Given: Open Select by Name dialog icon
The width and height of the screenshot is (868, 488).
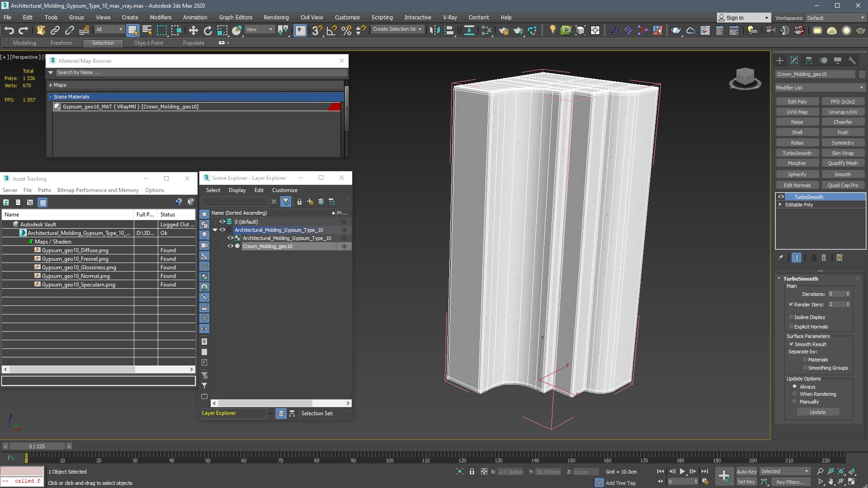Looking at the screenshot, I should pos(147,30).
